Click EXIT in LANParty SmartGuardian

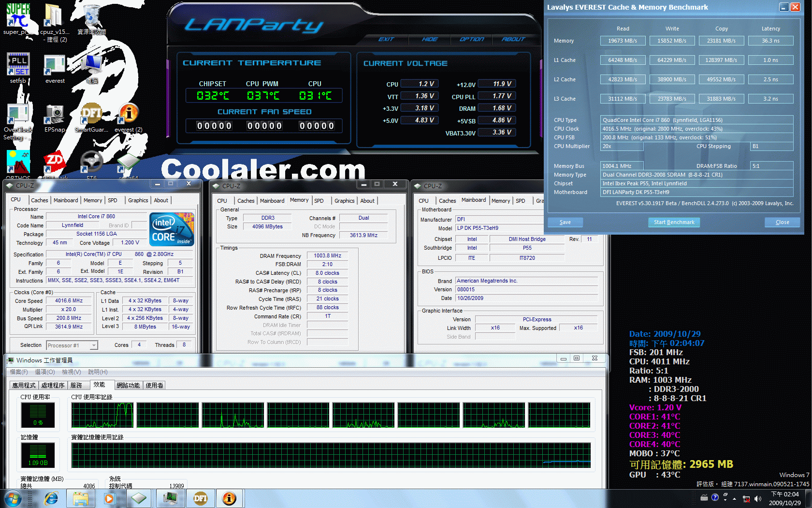386,39
